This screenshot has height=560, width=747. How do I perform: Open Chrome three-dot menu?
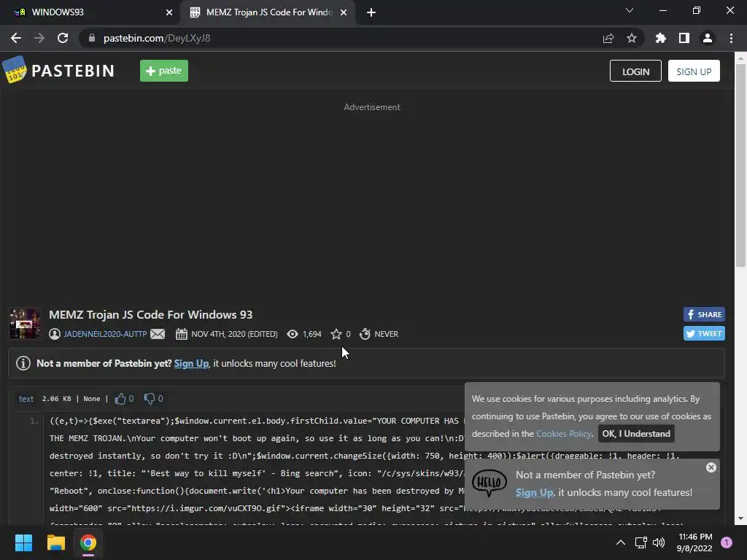731,38
